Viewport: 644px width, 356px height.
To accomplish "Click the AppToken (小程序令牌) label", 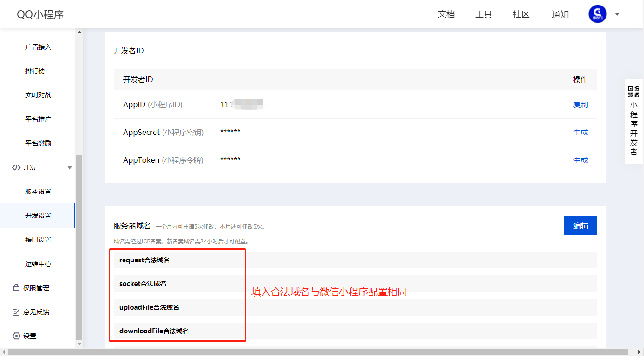I will point(163,160).
